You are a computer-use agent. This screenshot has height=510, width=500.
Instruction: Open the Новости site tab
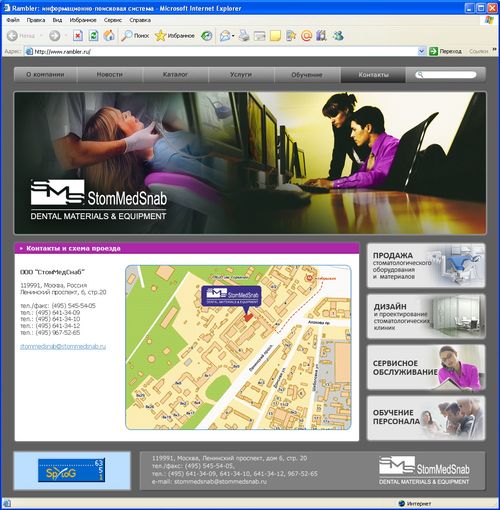pyautogui.click(x=110, y=75)
